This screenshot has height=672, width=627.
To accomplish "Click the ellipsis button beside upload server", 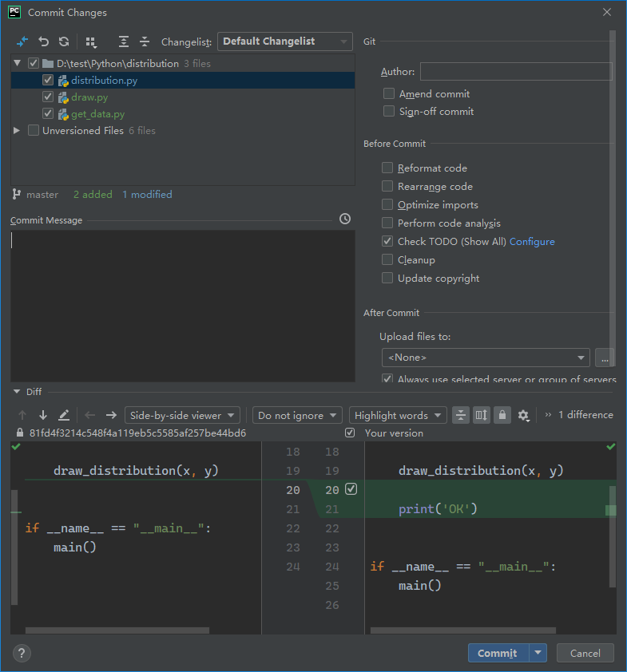I will point(605,358).
